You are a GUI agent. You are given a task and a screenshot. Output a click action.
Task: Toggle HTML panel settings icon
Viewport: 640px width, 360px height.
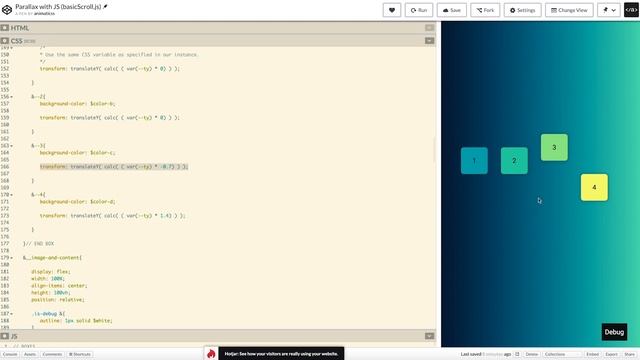tap(5, 28)
